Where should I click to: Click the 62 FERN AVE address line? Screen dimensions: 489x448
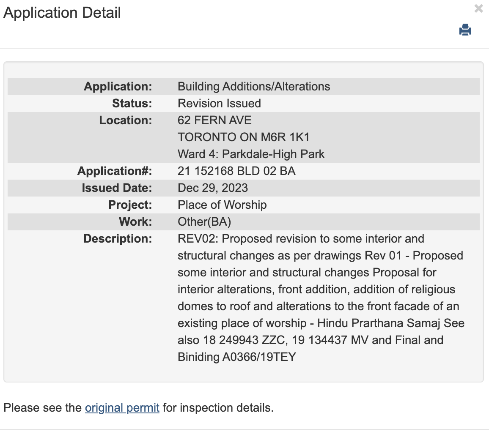click(x=214, y=120)
